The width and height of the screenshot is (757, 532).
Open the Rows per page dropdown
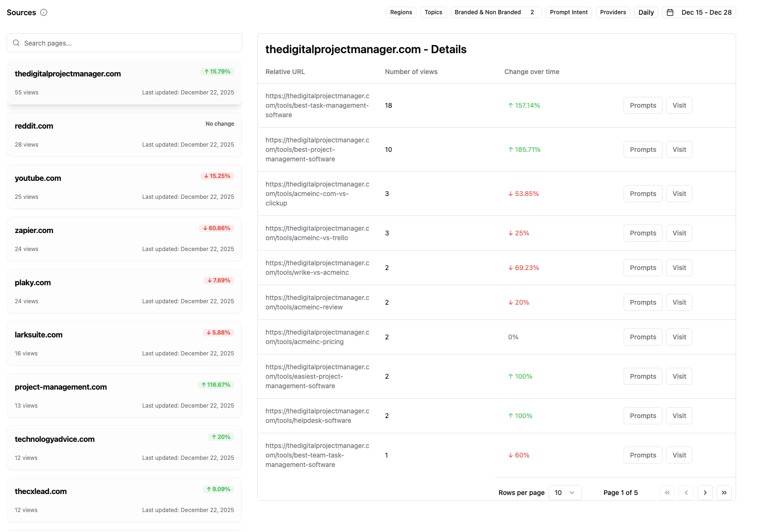tap(565, 493)
